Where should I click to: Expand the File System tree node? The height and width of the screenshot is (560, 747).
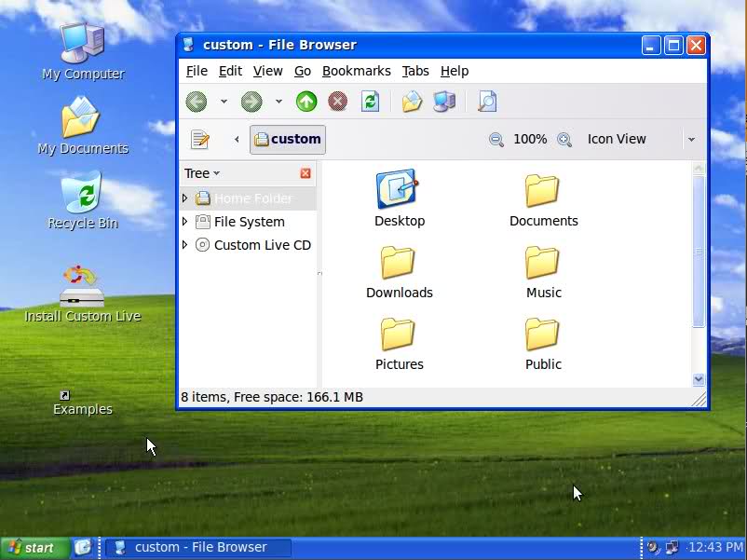185,222
